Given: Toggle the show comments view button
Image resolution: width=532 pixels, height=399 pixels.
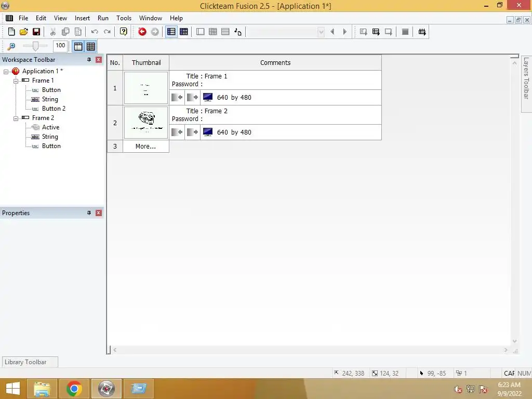Looking at the screenshot, I should 90,46.
